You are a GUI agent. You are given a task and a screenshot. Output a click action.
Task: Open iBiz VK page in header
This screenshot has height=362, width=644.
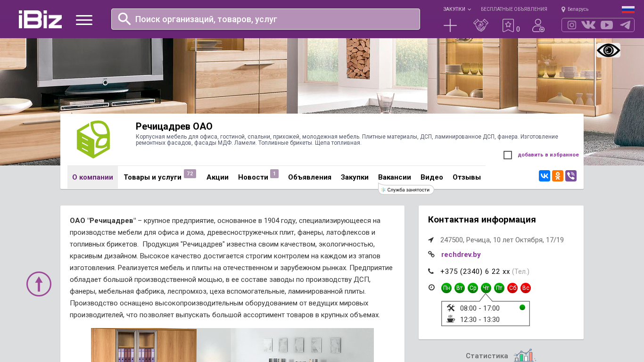[588, 25]
